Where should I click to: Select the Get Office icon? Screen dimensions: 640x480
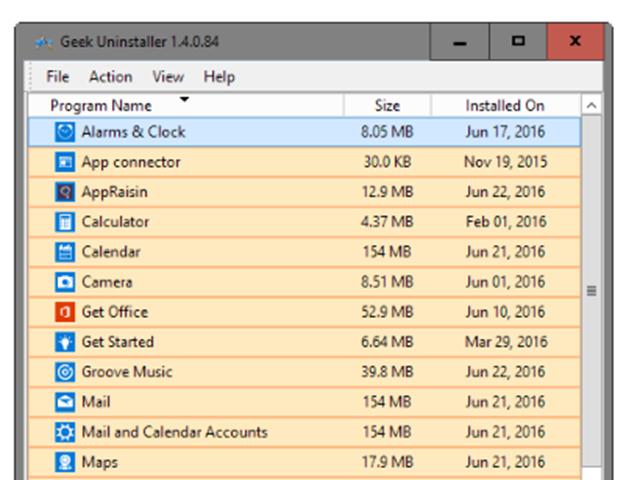pos(65,312)
